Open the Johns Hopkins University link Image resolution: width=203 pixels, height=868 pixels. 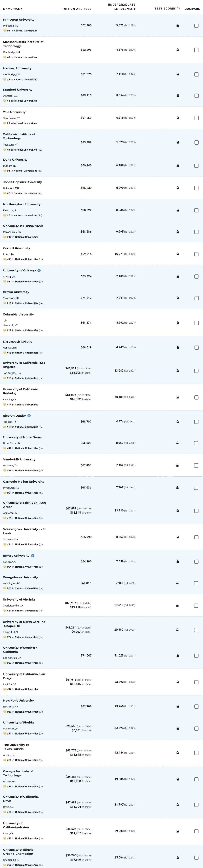pos(22,182)
